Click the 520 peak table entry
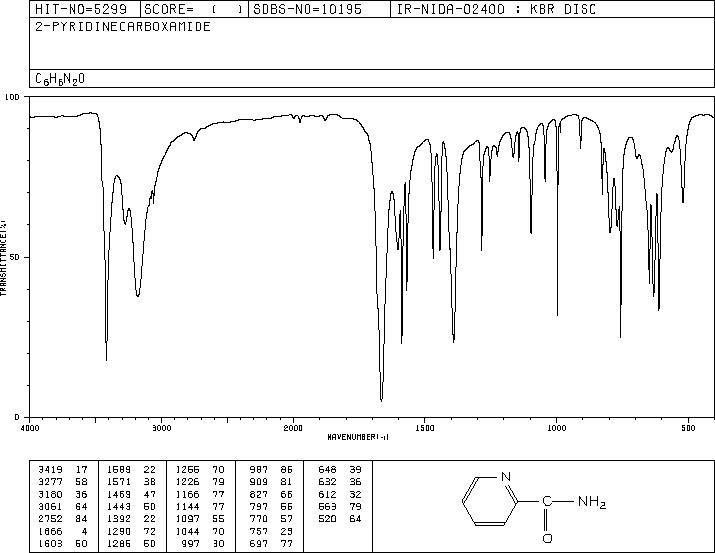This screenshot has height=553, width=715. (x=340, y=519)
